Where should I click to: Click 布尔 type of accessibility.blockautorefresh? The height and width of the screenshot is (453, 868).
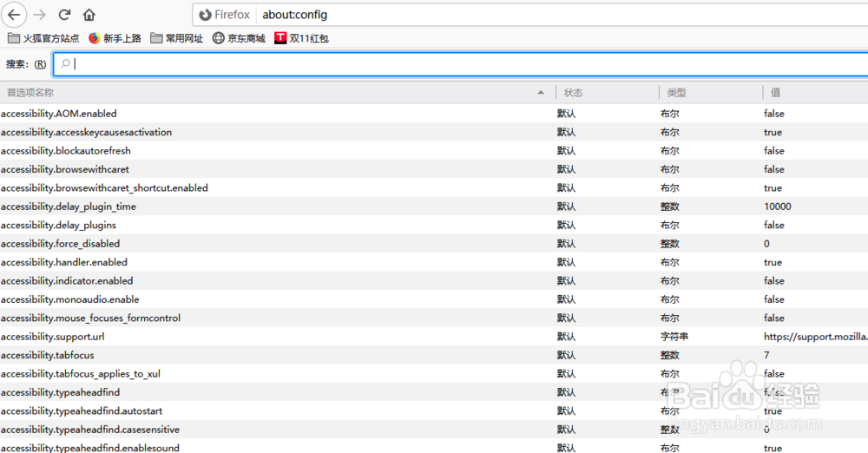click(670, 151)
